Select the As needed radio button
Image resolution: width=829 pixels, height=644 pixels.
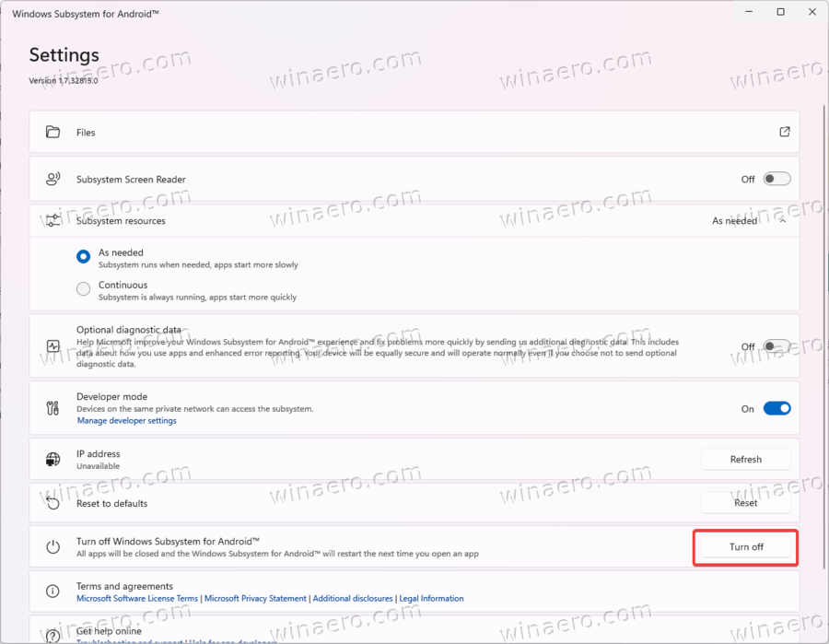point(83,256)
